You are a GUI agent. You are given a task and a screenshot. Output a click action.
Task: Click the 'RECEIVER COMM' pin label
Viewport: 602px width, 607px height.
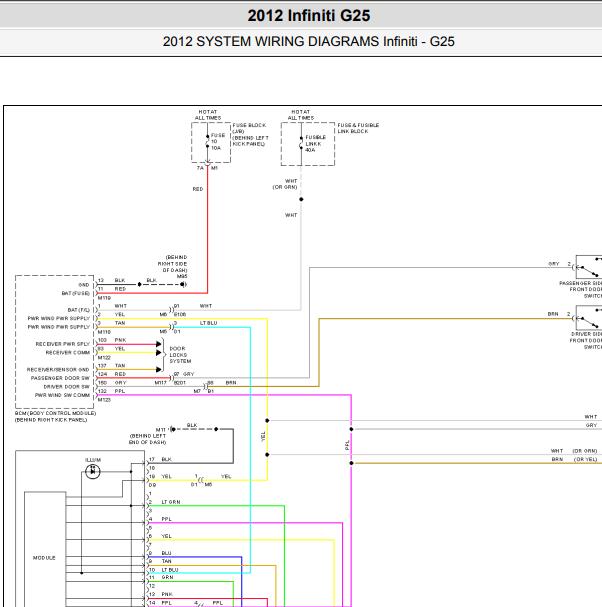point(68,352)
